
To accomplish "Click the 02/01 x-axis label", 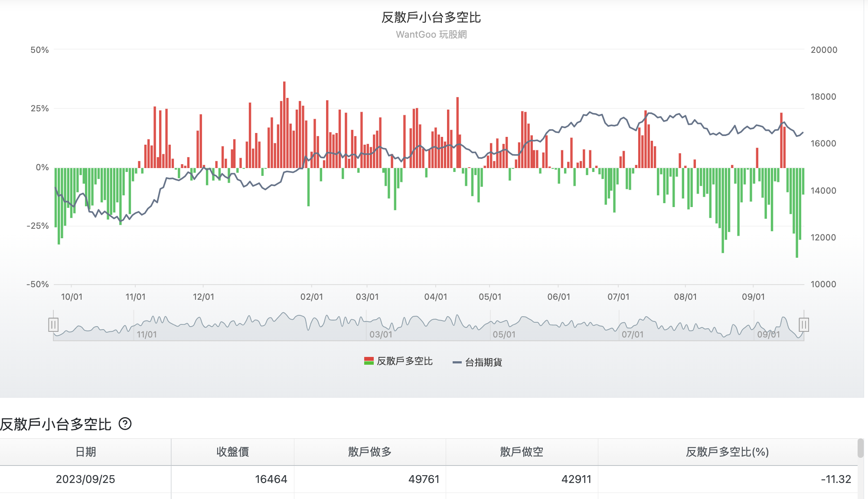I will pyautogui.click(x=312, y=297).
